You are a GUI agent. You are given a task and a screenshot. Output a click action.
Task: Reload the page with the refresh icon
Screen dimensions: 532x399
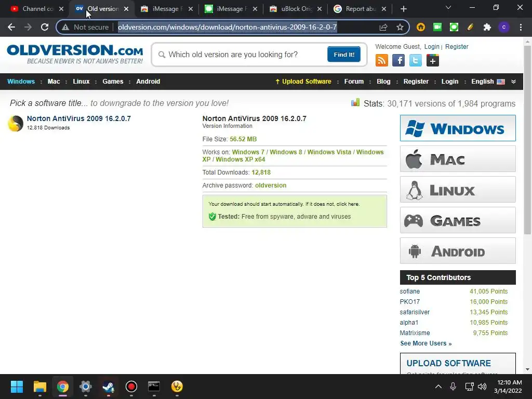pos(45,27)
